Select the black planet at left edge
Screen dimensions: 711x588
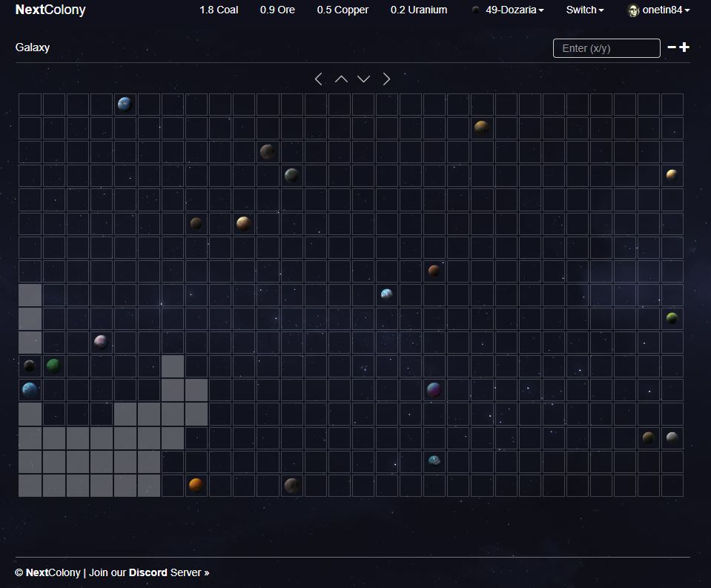(x=30, y=366)
